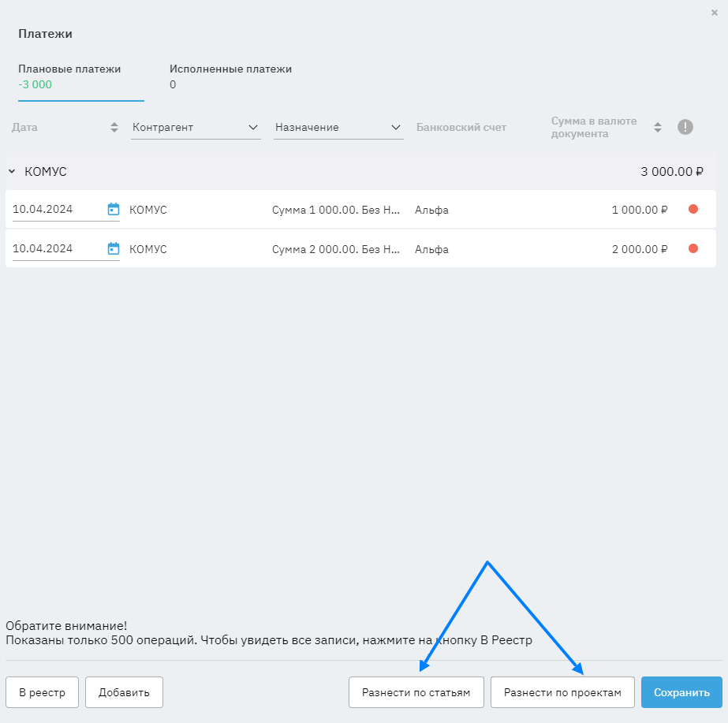The height and width of the screenshot is (723, 728).
Task: Switch to the Плановые платежи tab
Action: [x=69, y=76]
